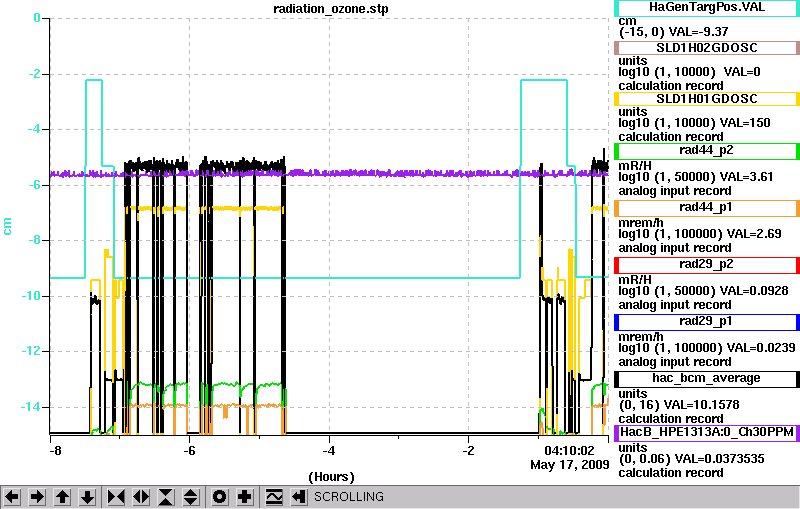Click the horizontal zoom-out diamond icon
The image size is (800, 509).
click(141, 497)
